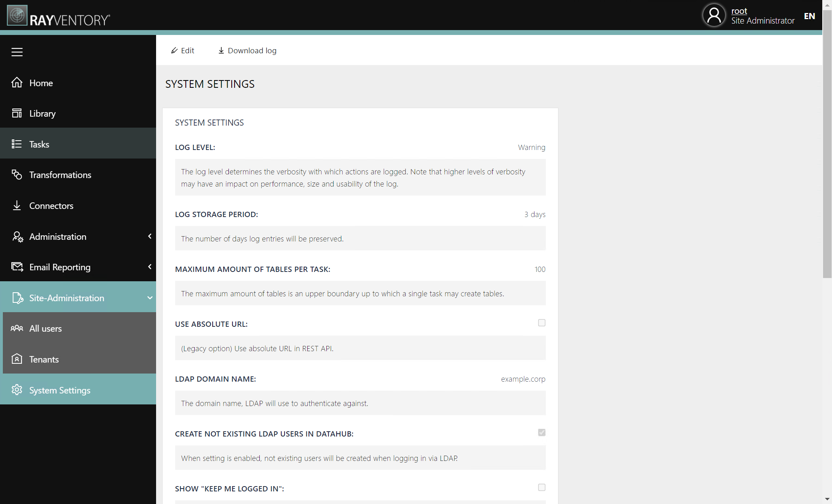Viewport: 832px width, 504px height.
Task: Click the scrollbar down arrow
Action: pos(827,499)
